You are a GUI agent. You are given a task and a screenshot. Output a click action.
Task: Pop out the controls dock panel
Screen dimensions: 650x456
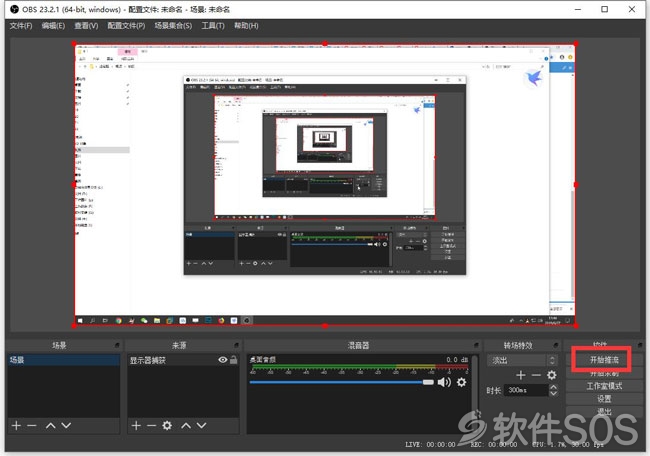pos(640,345)
